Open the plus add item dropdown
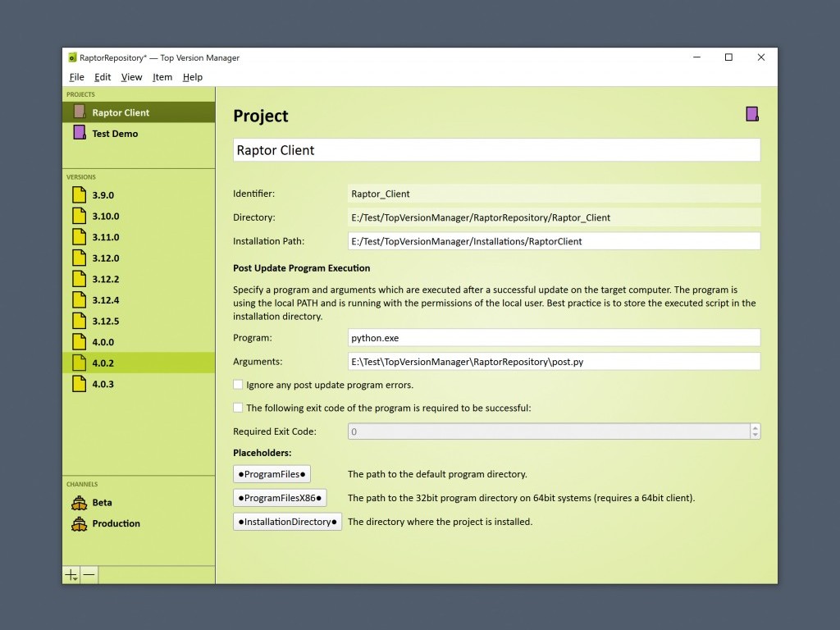Image resolution: width=840 pixels, height=630 pixels. tap(71, 575)
